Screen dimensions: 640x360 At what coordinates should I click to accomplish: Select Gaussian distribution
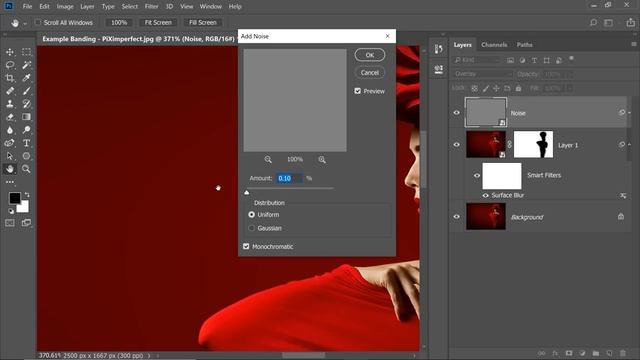coord(251,228)
